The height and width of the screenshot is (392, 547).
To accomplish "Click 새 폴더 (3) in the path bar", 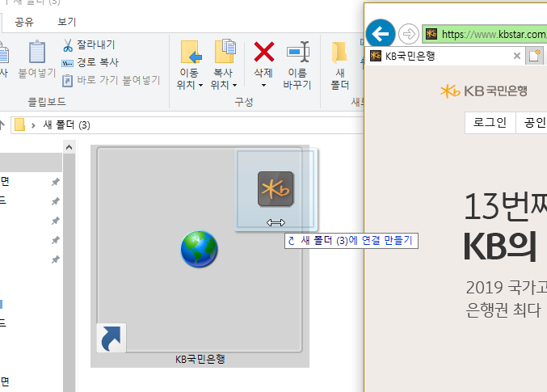I will pyautogui.click(x=66, y=125).
